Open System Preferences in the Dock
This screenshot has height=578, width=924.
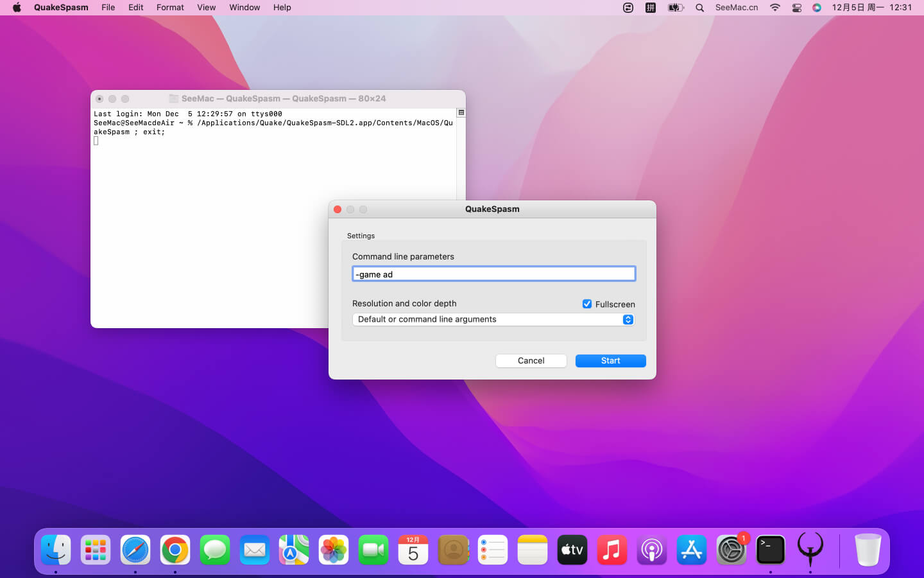(x=731, y=550)
